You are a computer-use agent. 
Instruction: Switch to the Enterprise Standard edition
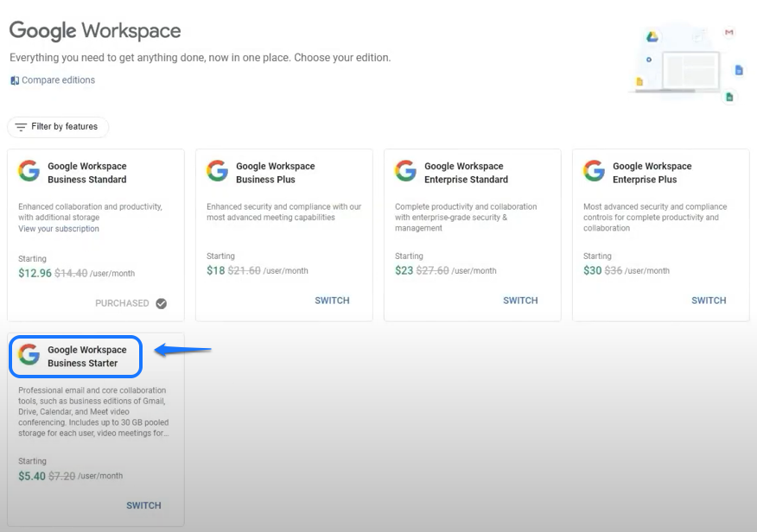(x=520, y=301)
